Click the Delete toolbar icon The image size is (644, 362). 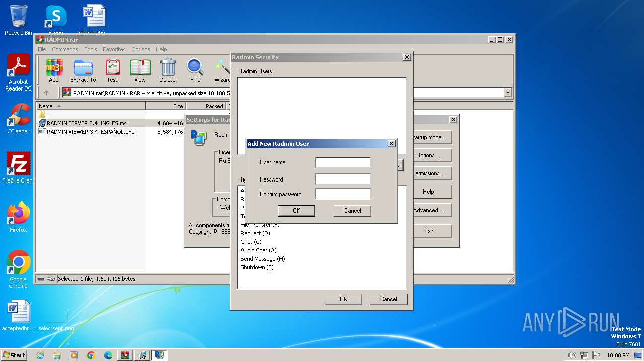168,71
